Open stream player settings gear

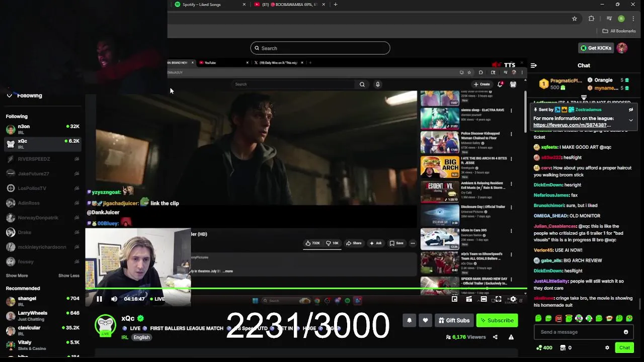513,299
